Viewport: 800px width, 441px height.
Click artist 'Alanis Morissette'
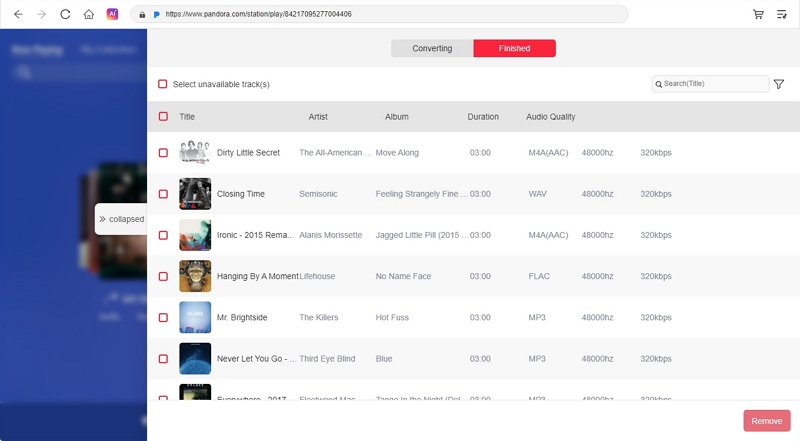pos(331,235)
